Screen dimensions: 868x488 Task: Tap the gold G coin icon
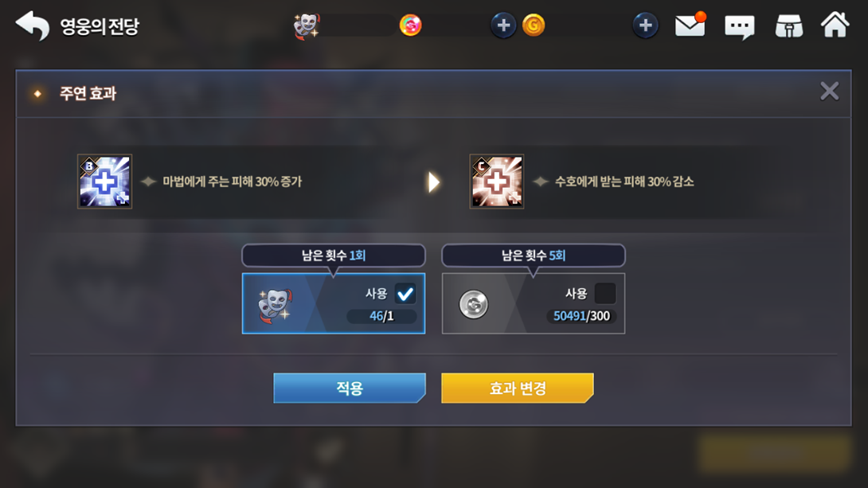click(x=534, y=25)
